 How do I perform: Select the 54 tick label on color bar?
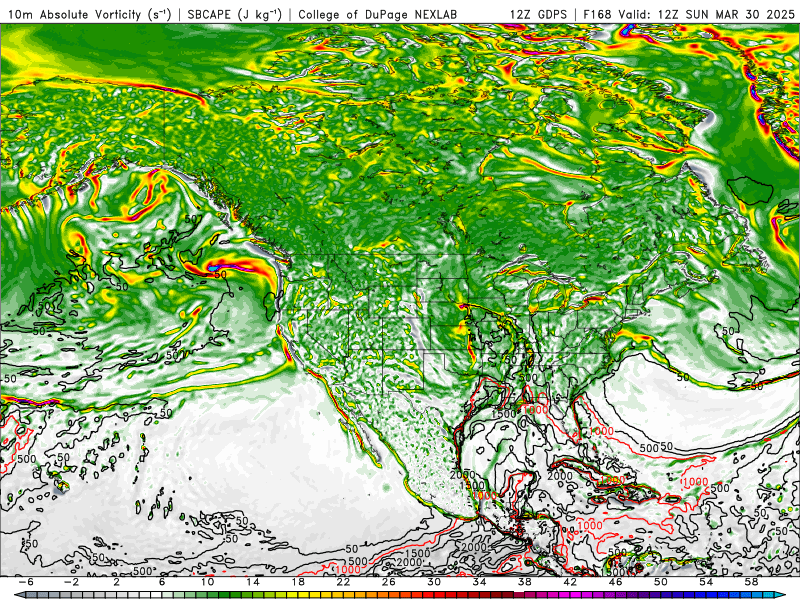[x=706, y=582]
